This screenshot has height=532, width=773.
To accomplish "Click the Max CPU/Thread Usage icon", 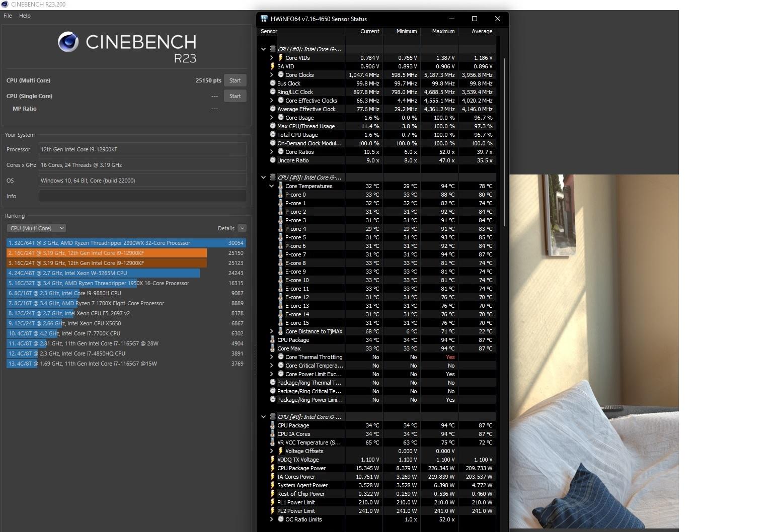I will coord(273,126).
